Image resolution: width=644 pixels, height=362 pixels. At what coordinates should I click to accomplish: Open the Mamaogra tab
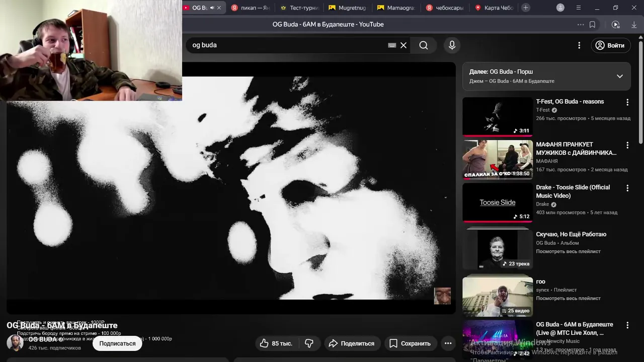coord(396,8)
